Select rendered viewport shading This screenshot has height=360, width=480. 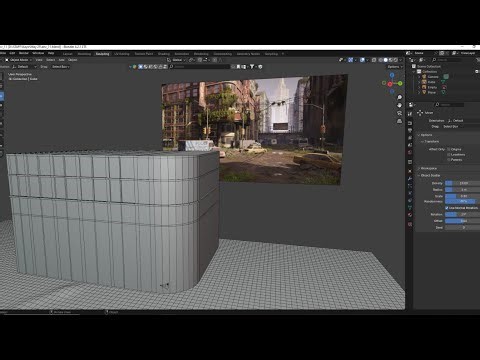[x=396, y=60]
